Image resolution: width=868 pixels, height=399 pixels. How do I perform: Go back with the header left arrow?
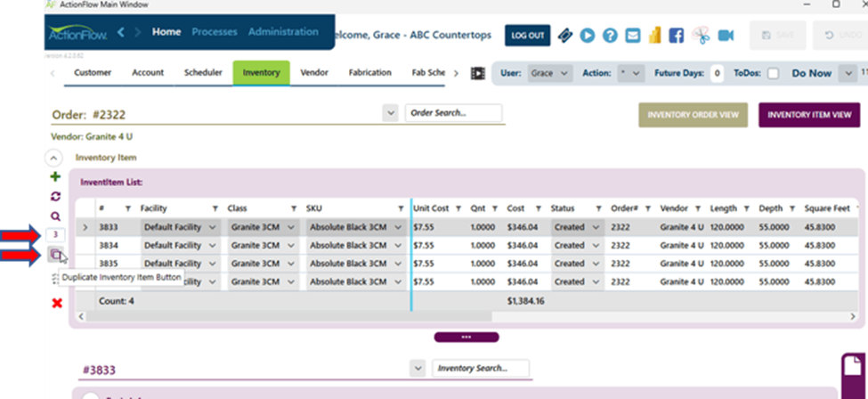coord(121,32)
